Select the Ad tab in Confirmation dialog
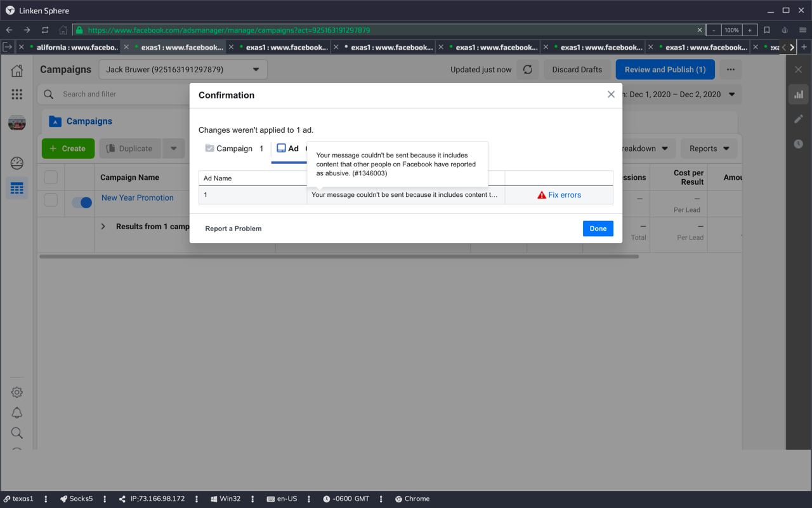Viewport: 812px width, 508px height. click(289, 149)
